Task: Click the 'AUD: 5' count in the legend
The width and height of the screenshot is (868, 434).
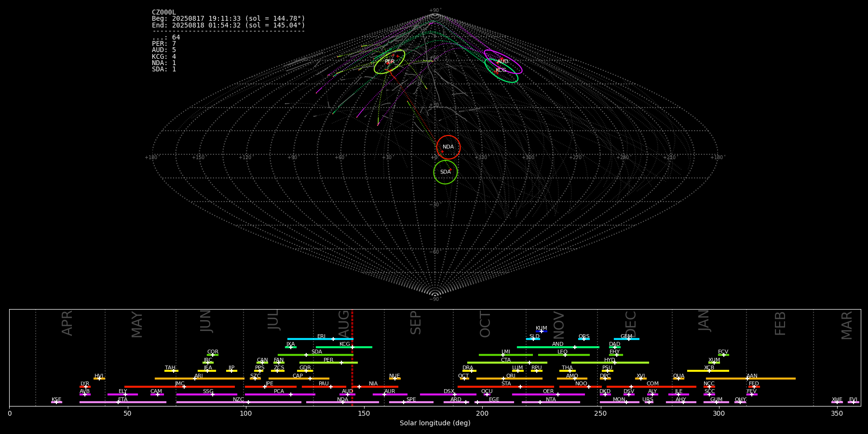Action: click(164, 50)
